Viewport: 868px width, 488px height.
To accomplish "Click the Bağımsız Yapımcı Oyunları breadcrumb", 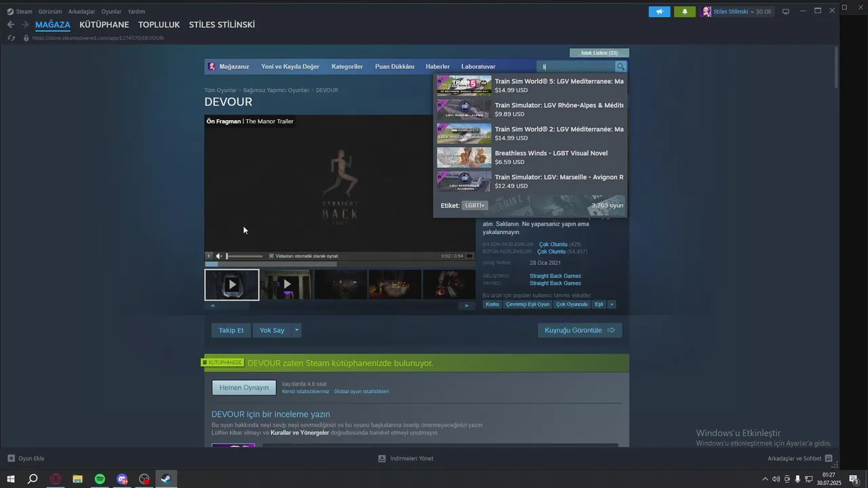I will (x=276, y=90).
